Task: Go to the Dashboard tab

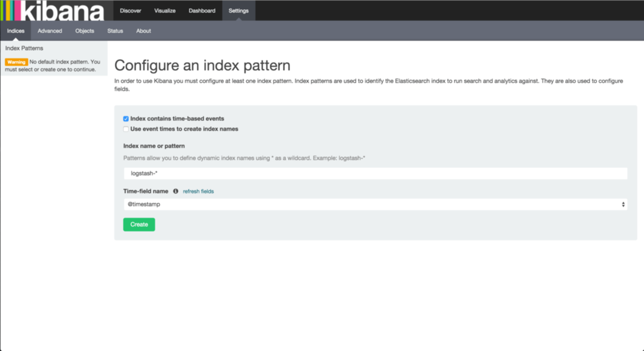Action: (202, 11)
